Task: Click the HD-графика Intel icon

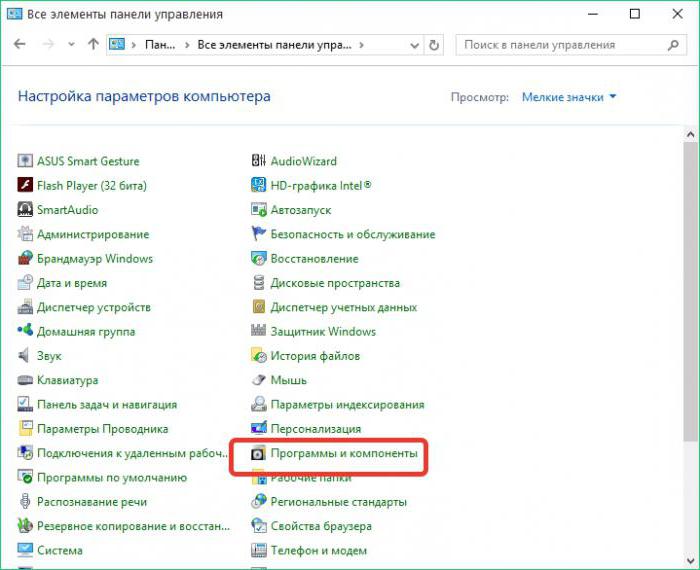Action: (258, 185)
